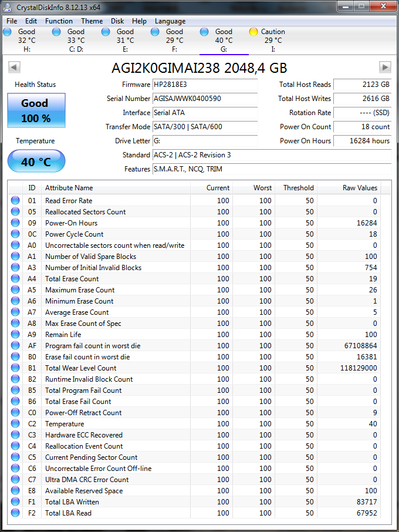The height and width of the screenshot is (532, 399).
Task: Click the Drive Letter field
Action: click(205, 141)
